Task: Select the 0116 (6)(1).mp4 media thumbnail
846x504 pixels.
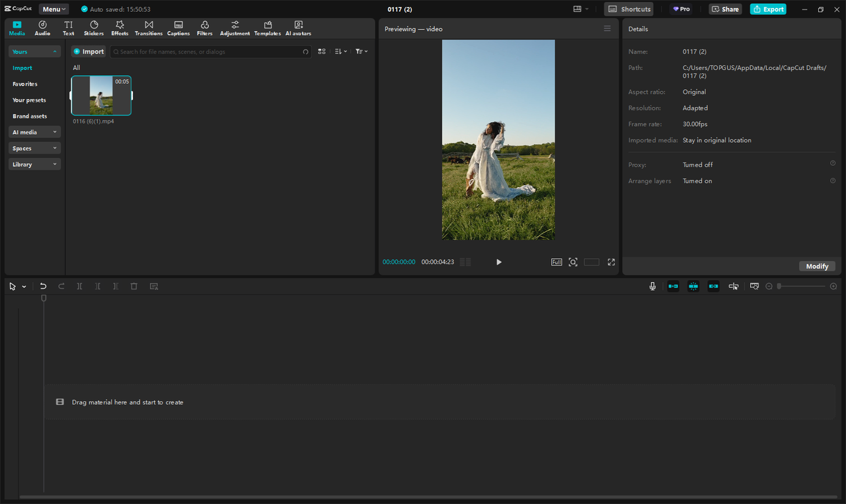Action: click(100, 95)
